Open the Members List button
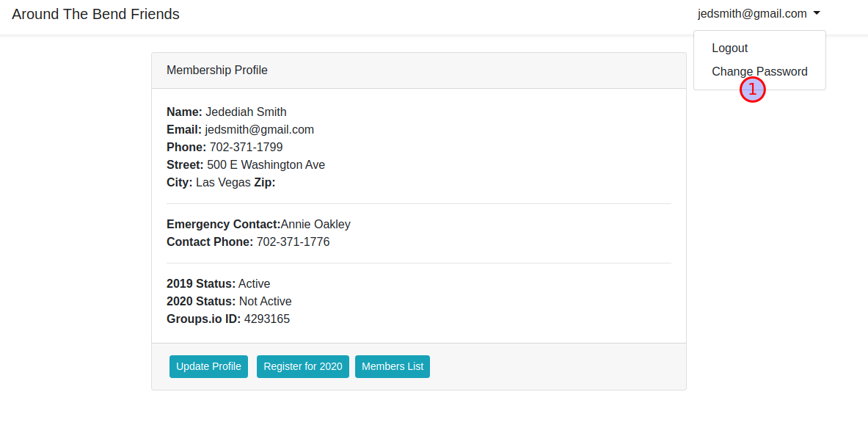The image size is (868, 425). click(392, 366)
